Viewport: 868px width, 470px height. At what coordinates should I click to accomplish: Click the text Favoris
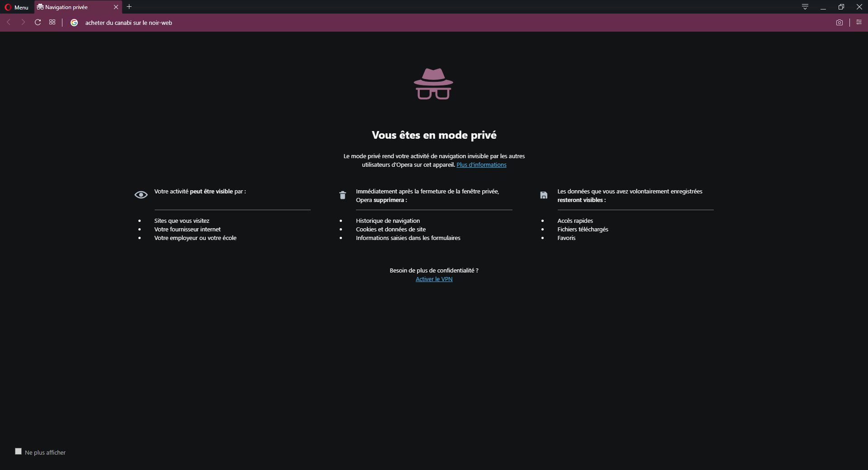click(566, 238)
